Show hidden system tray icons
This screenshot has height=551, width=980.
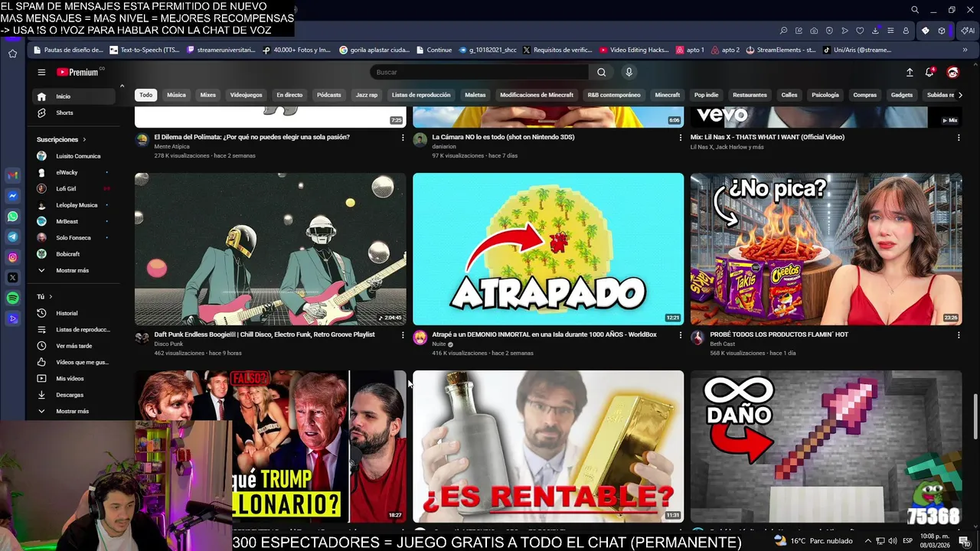click(x=868, y=541)
